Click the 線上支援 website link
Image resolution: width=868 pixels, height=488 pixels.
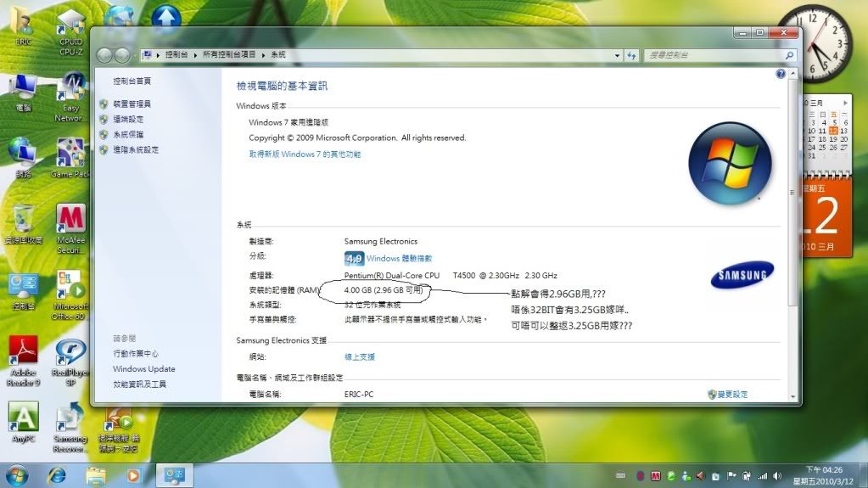point(359,356)
